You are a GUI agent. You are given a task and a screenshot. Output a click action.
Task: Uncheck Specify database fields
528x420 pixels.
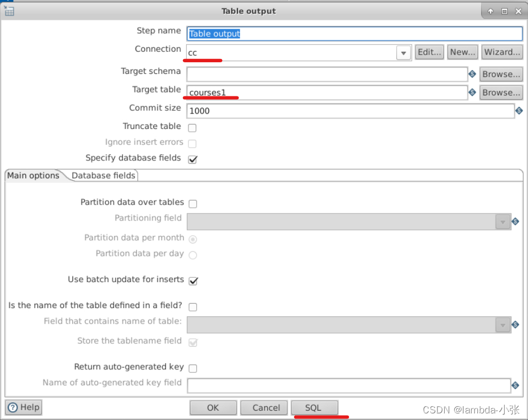pyautogui.click(x=192, y=159)
